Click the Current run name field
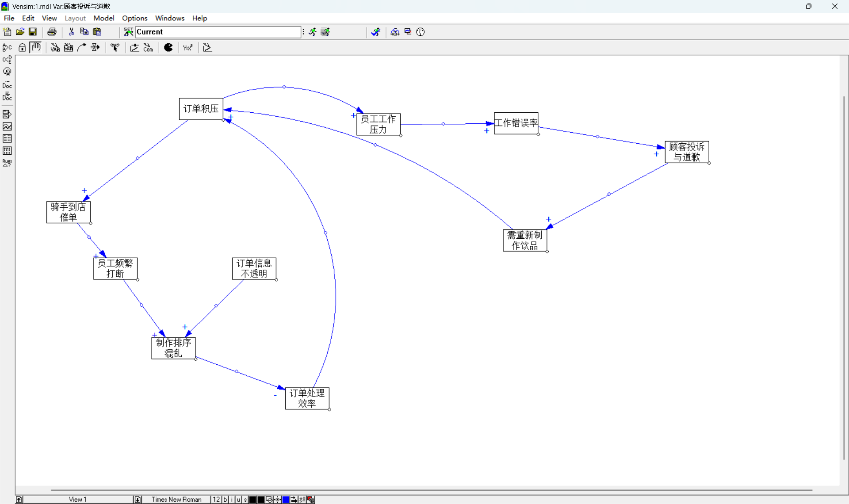Viewport: 849px width, 504px height. pyautogui.click(x=218, y=32)
